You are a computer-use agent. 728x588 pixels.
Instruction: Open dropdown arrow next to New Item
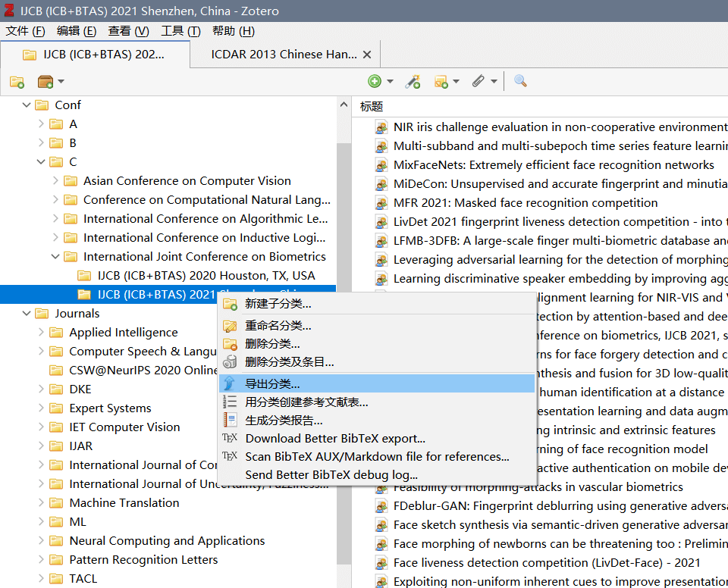pos(390,82)
